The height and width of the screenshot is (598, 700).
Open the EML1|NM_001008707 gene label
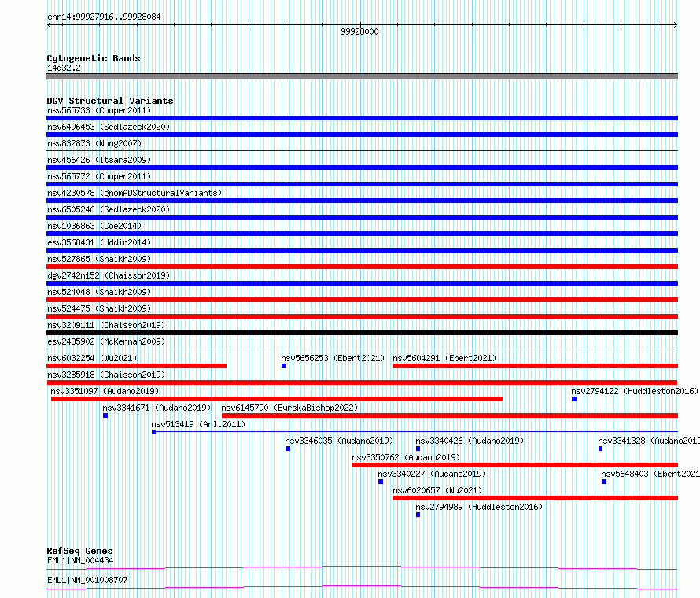point(87,580)
